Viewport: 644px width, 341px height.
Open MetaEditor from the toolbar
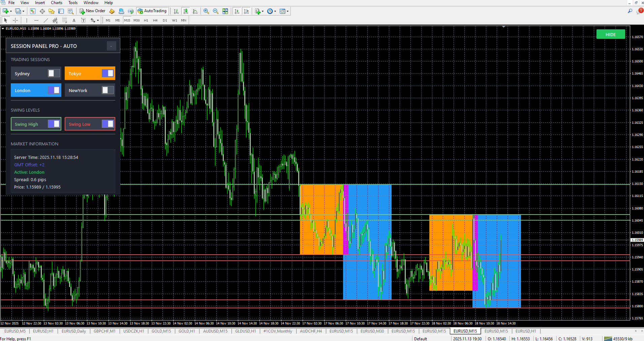tap(112, 11)
